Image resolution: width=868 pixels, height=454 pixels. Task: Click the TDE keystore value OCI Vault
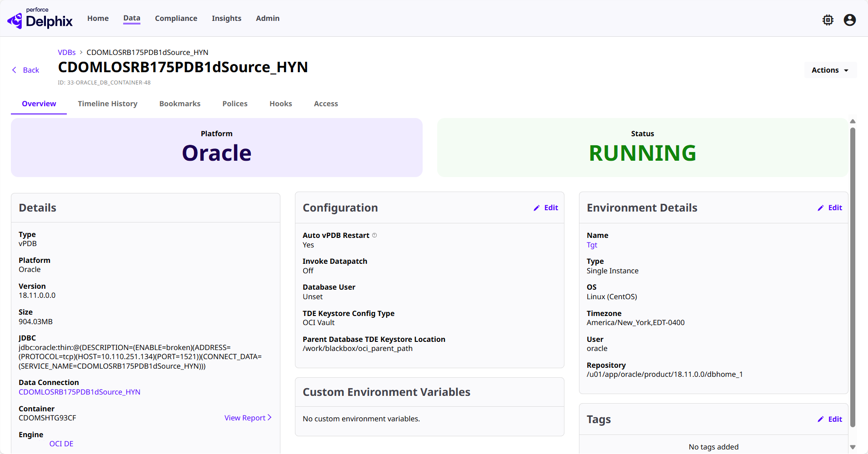tap(319, 322)
